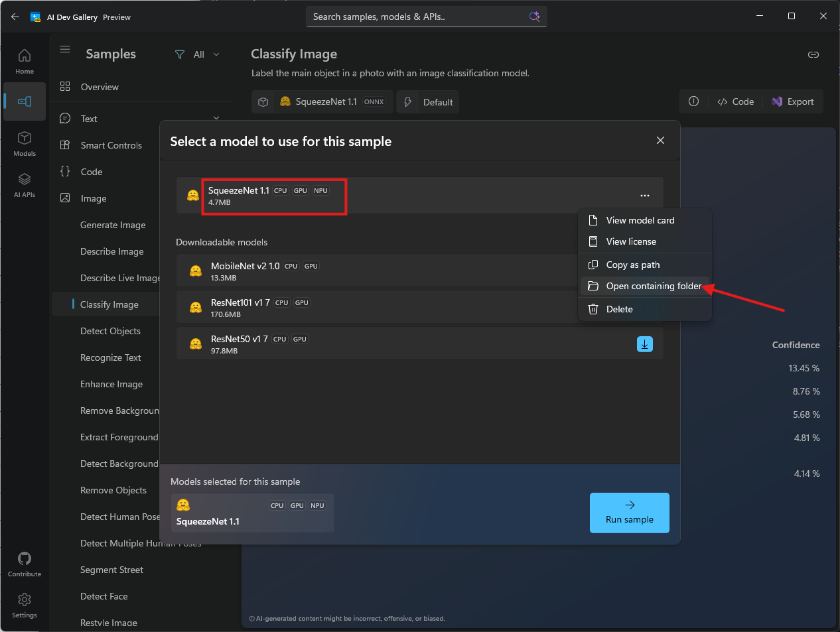Open the Detect Background sample
The height and width of the screenshot is (632, 840).
tap(119, 464)
